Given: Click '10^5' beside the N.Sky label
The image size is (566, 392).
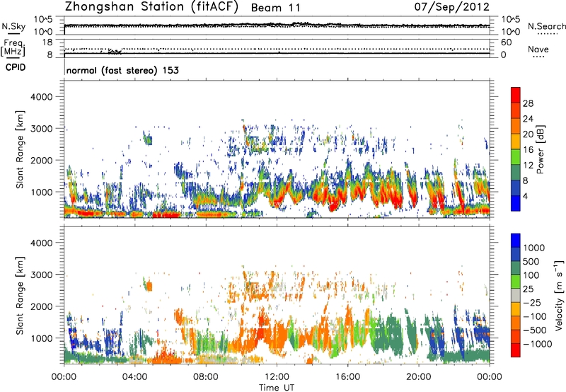Looking at the screenshot, I should pyautogui.click(x=43, y=20).
